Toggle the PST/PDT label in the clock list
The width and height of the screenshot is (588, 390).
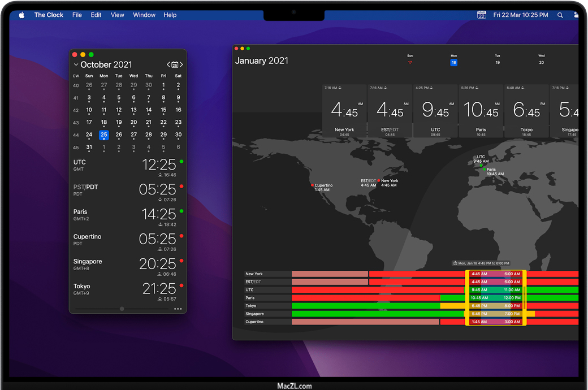[85, 187]
